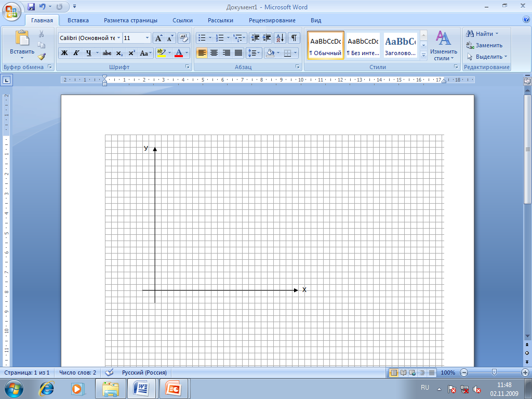
Task: Save the document from Quick Access toolbar
Action: [x=31, y=6]
